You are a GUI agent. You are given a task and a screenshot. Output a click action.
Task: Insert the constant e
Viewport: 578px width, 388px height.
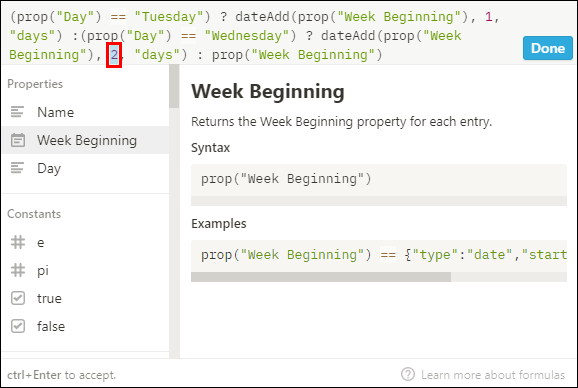pos(86,242)
